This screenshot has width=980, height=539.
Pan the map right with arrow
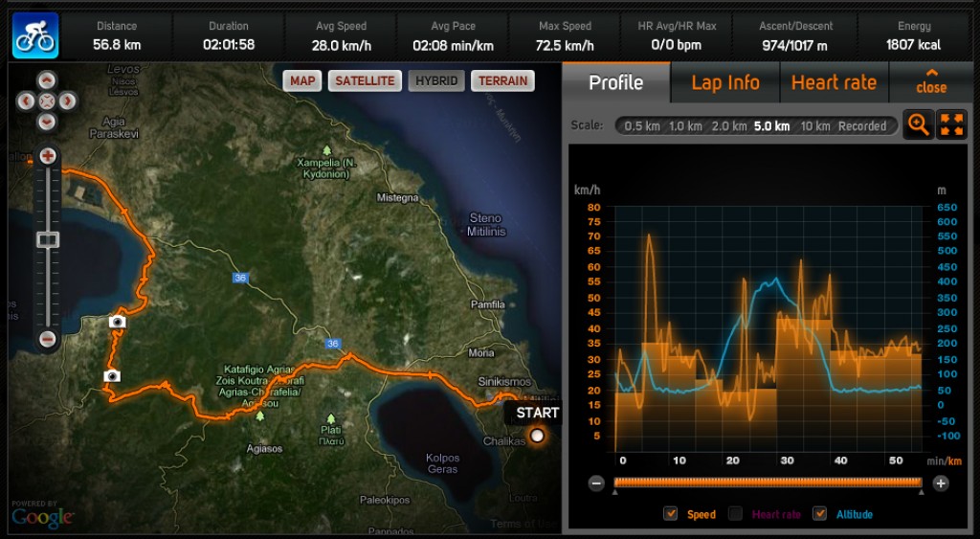(x=68, y=101)
